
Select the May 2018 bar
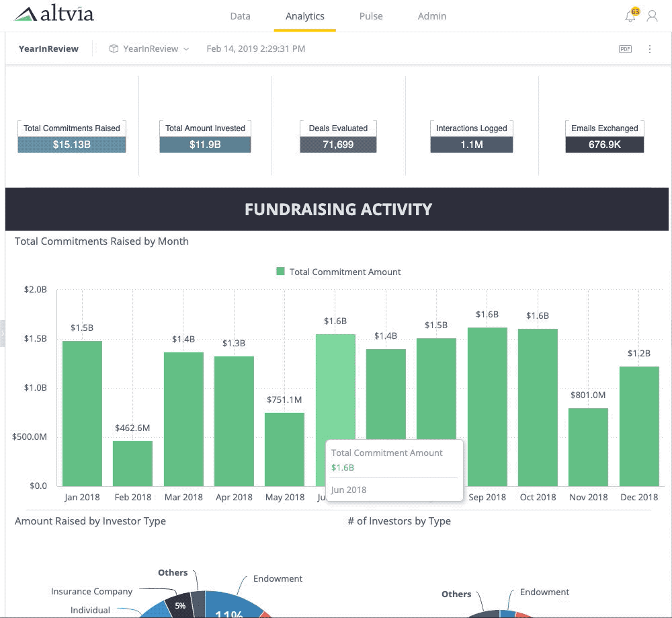pos(284,449)
